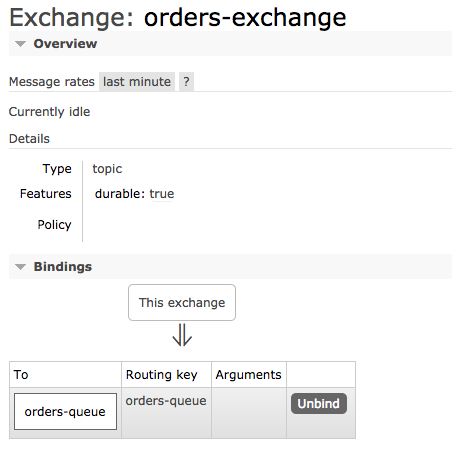Click the Exchange: orders-exchange page title
This screenshot has height=452, width=452.
178,17
